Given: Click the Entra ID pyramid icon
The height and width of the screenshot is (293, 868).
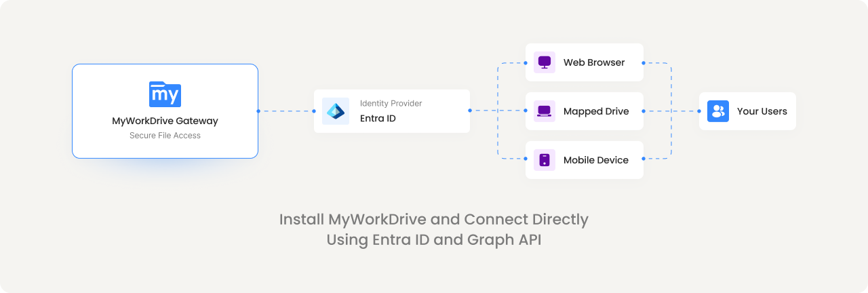Looking at the screenshot, I should pos(336,111).
